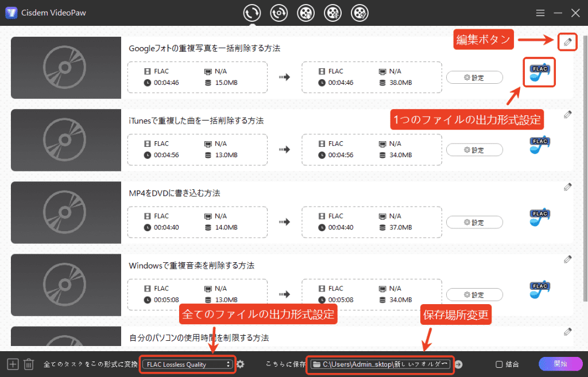This screenshot has height=377, width=588.
Task: Click the 開始 start button
Action: pyautogui.click(x=559, y=364)
